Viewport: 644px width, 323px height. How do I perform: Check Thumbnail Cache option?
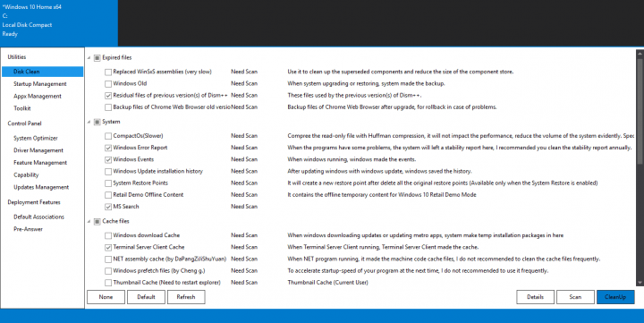click(108, 283)
